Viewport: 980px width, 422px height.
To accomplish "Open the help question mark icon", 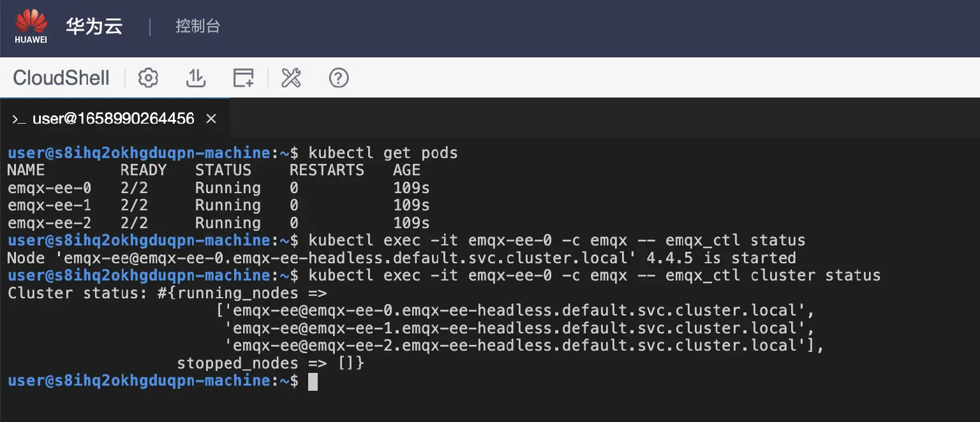I will coord(339,78).
